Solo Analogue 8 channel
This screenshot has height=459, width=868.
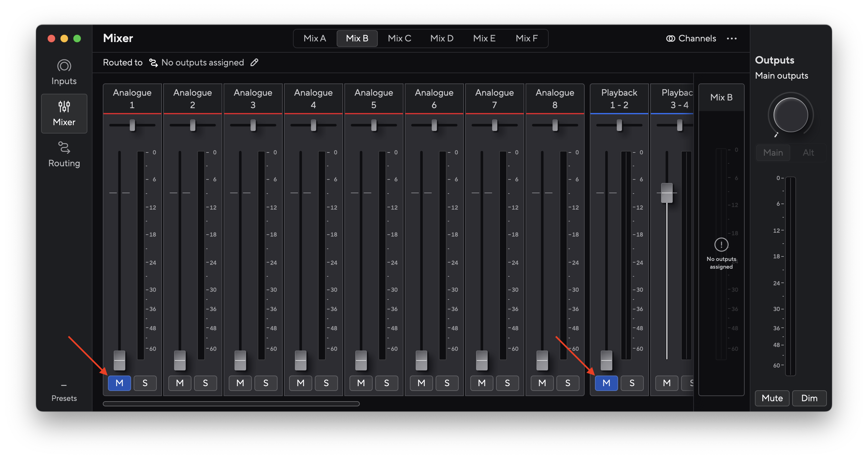click(567, 383)
